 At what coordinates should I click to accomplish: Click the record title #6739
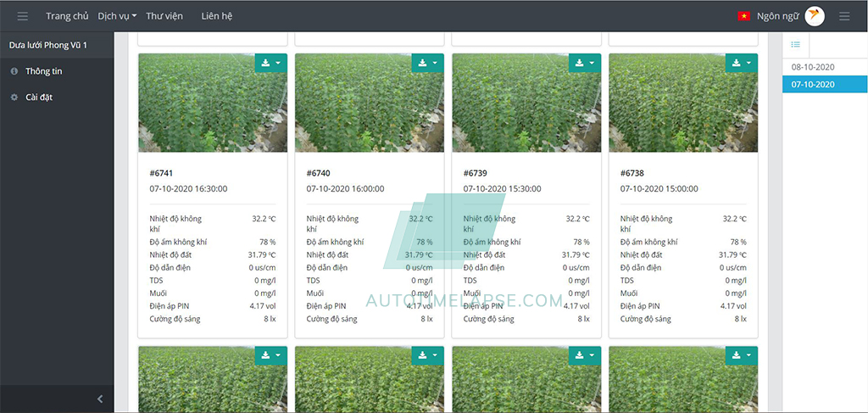(475, 173)
